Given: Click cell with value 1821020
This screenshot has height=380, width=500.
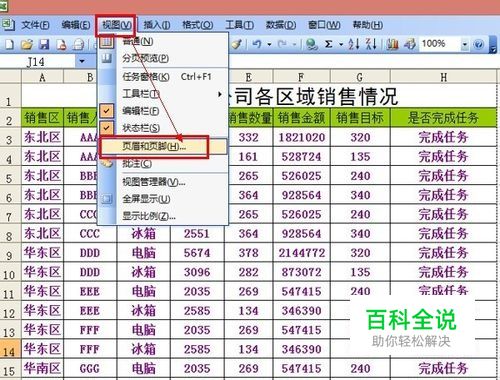Looking at the screenshot, I should point(301,137).
